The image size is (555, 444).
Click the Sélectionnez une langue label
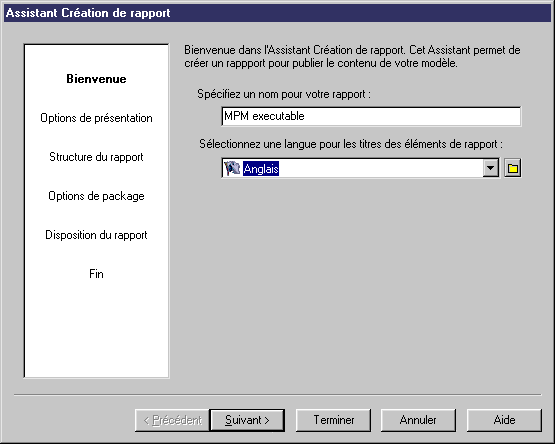[x=351, y=144]
